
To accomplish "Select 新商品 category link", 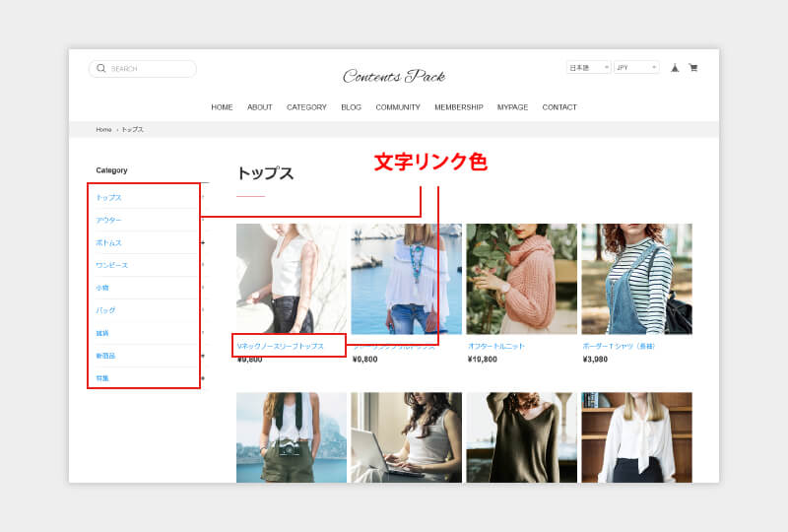I will pyautogui.click(x=105, y=356).
